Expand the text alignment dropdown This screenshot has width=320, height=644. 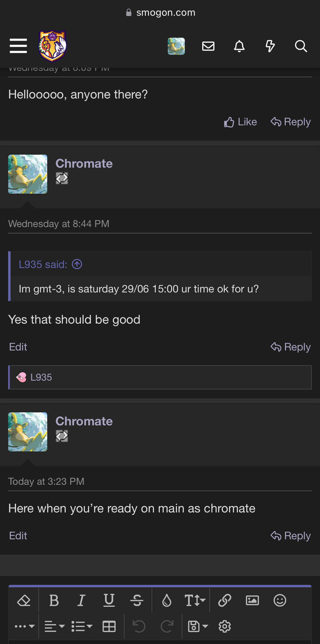(x=54, y=626)
